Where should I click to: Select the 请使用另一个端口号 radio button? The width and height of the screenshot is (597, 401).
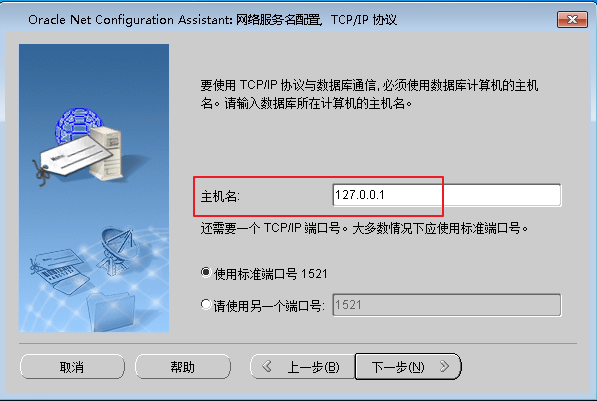click(x=206, y=304)
